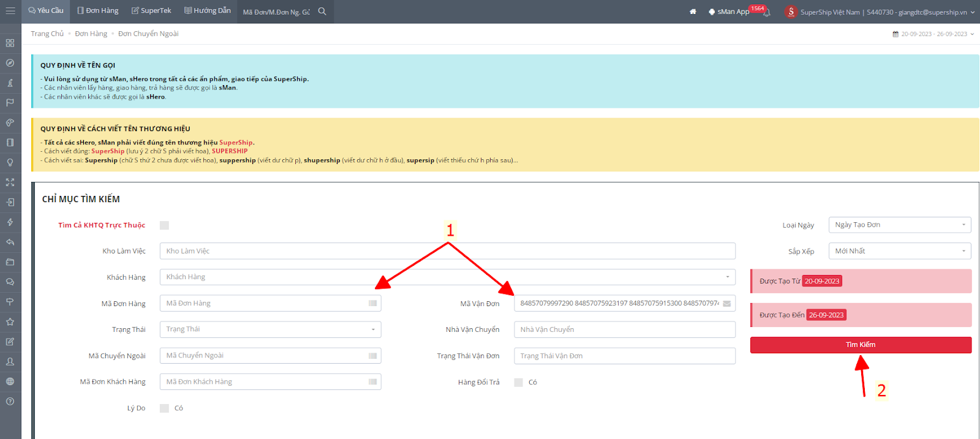This screenshot has height=439, width=980.
Task: Click the folder icon in the sidebar
Action: click(x=10, y=262)
